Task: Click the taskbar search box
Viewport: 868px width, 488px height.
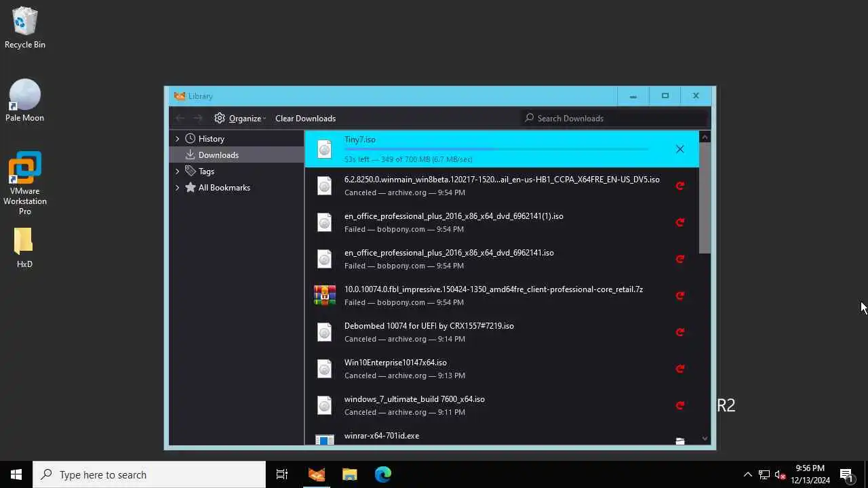Action: point(149,474)
